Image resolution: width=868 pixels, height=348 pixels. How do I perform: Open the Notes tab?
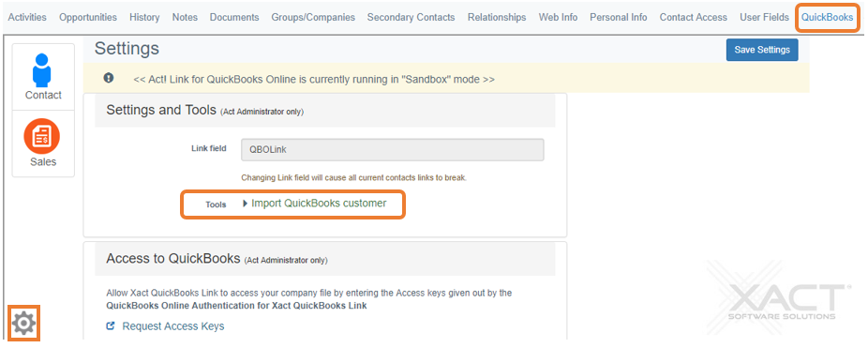pyautogui.click(x=185, y=17)
